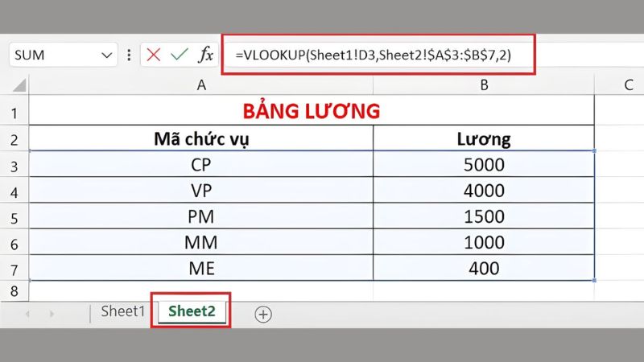This screenshot has width=644, height=362.
Task: Add a new sheet with the plus icon
Action: tap(263, 315)
